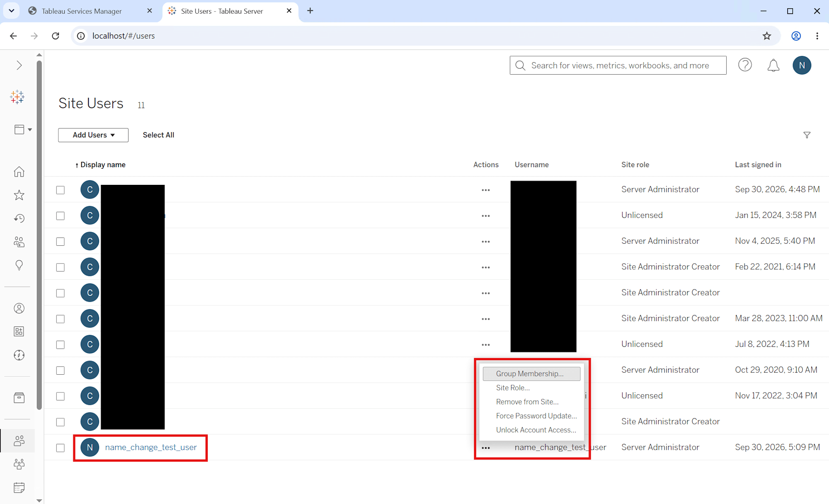Open Recommendations lightbulb in sidebar
The image size is (829, 504).
point(19,265)
